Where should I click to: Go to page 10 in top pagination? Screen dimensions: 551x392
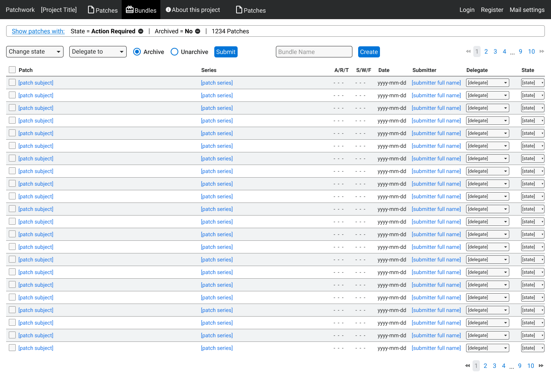(531, 52)
